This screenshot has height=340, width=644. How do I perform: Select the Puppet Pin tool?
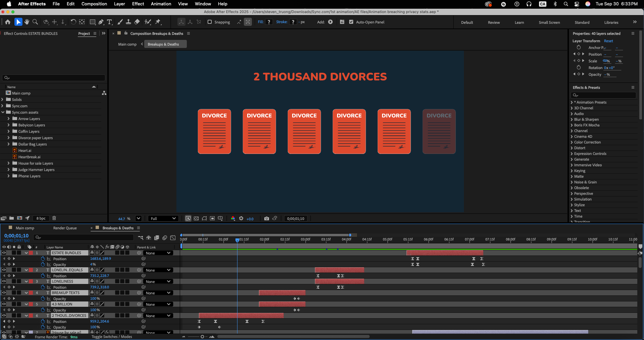(x=158, y=22)
